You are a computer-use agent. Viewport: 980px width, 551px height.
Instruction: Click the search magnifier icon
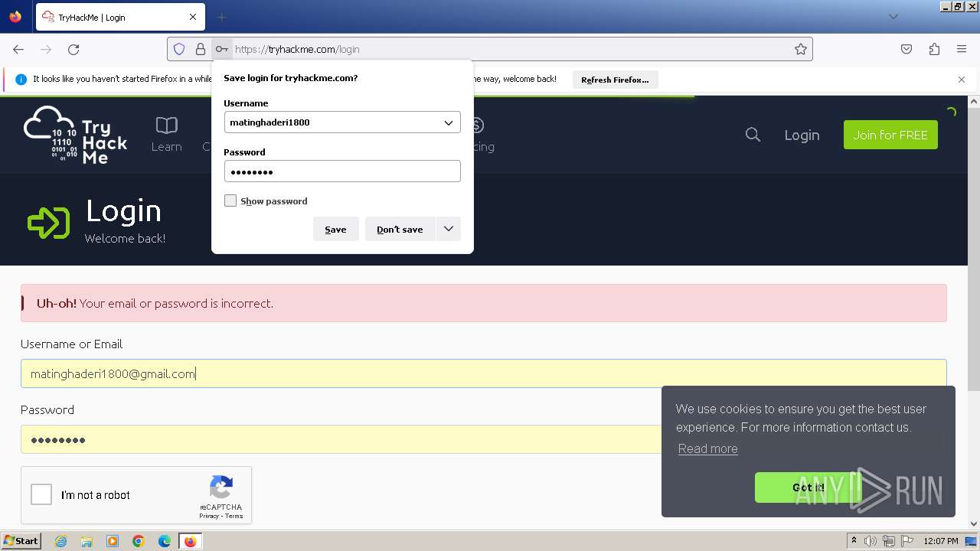[x=753, y=135]
